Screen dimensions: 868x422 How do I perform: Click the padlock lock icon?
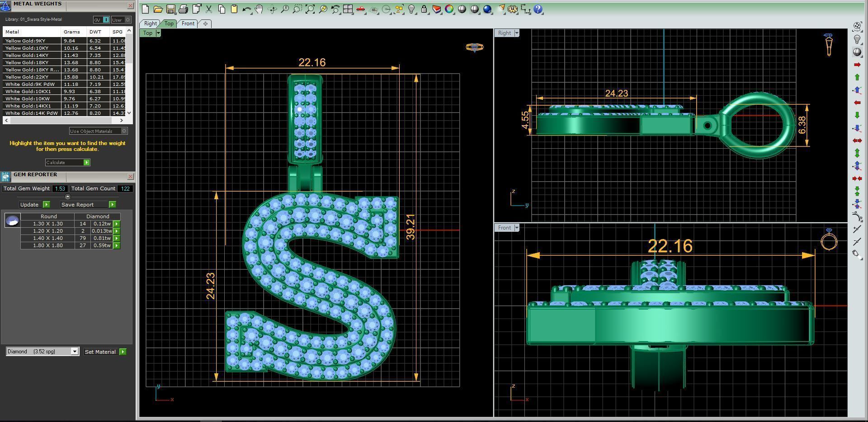click(424, 9)
